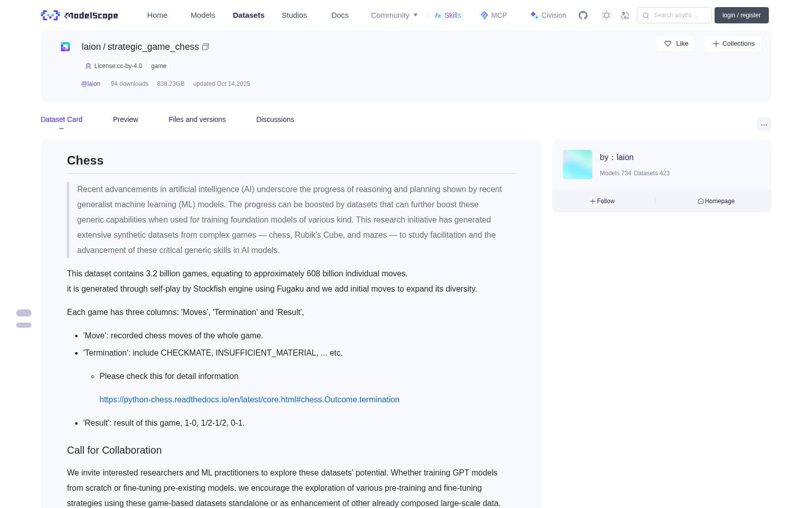
Task: Open the Docs navigation item
Action: point(340,15)
